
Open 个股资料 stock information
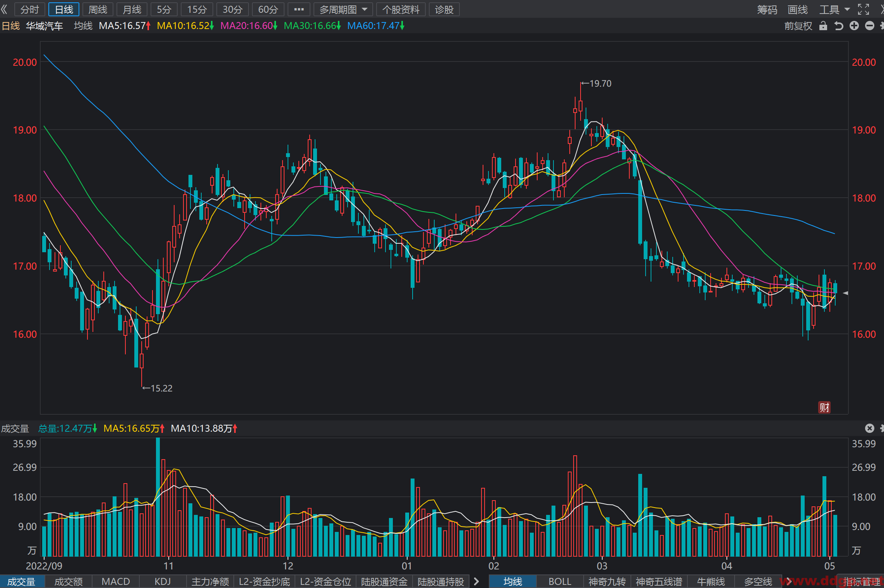(x=401, y=9)
